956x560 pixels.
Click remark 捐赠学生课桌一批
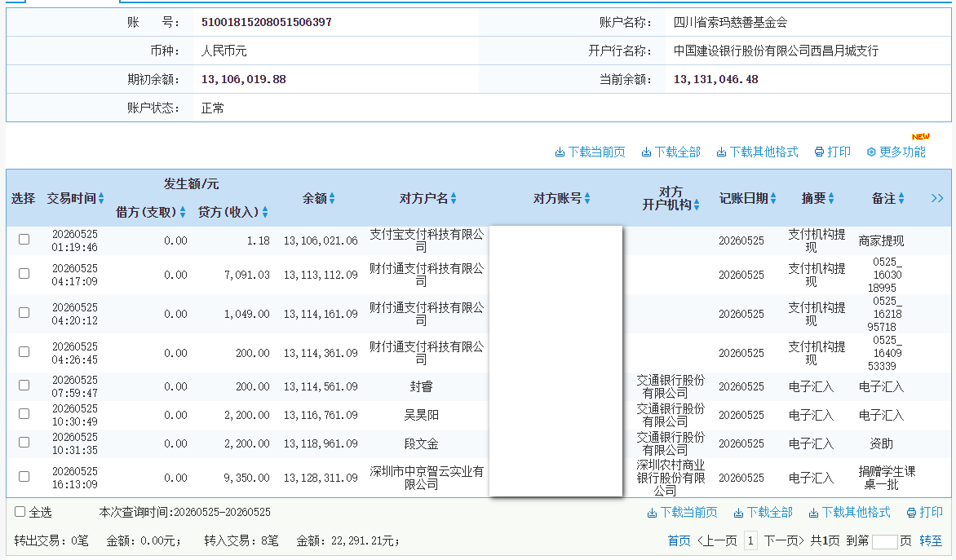[887, 478]
